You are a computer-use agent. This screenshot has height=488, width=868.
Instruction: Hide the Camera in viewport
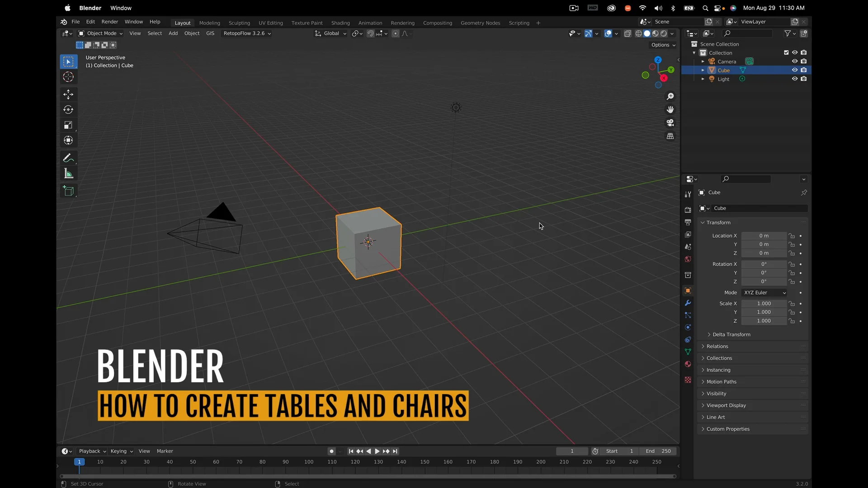coord(795,61)
